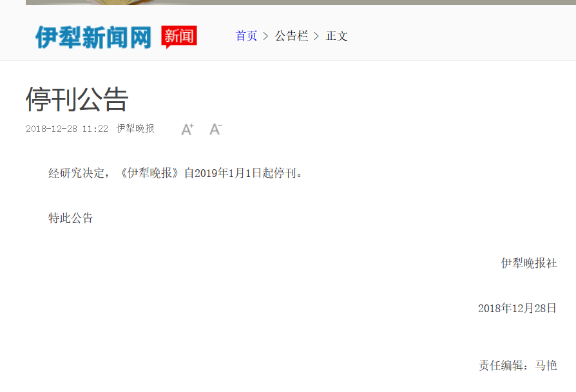Click the signed date 2018年12月28日
The width and height of the screenshot is (576, 392).
517,308
